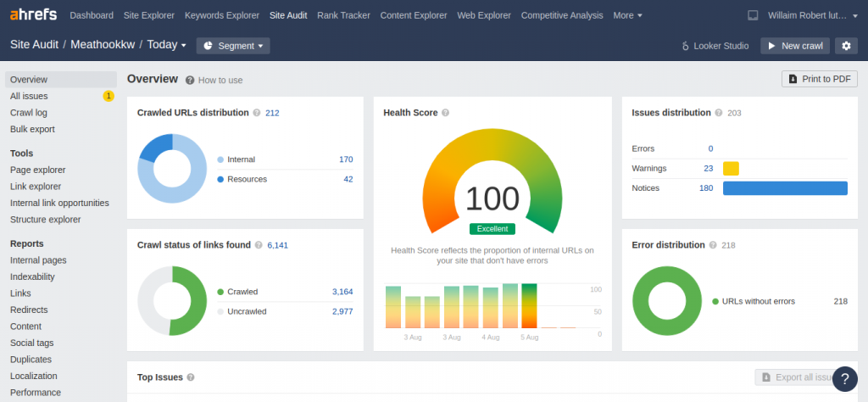Image resolution: width=868 pixels, height=402 pixels.
Task: Select Site Audit in top navigation
Action: coord(288,15)
